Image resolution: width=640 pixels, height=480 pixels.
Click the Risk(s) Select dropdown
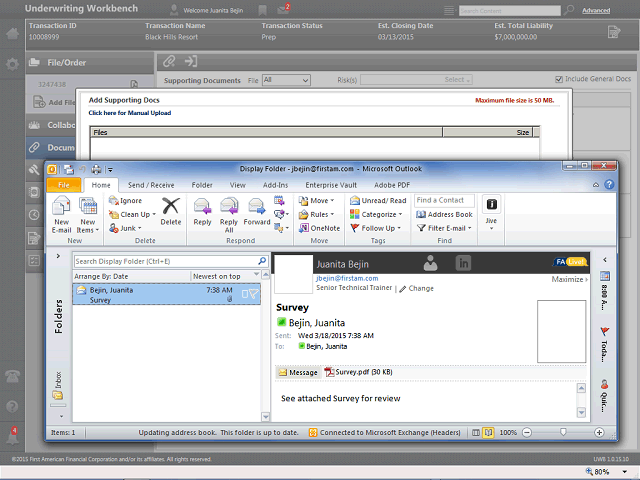416,80
